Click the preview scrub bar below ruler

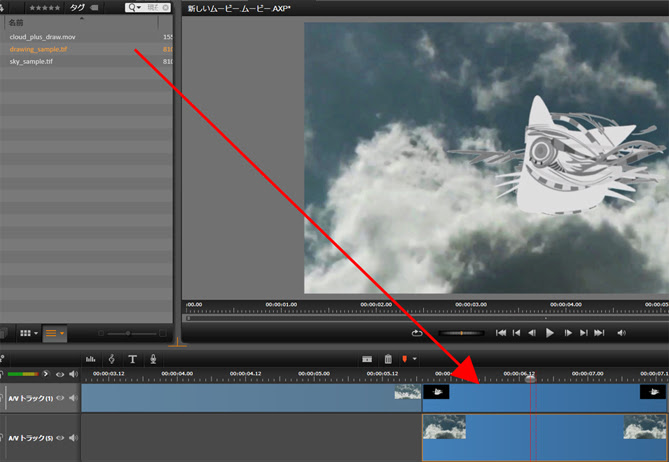(427, 318)
